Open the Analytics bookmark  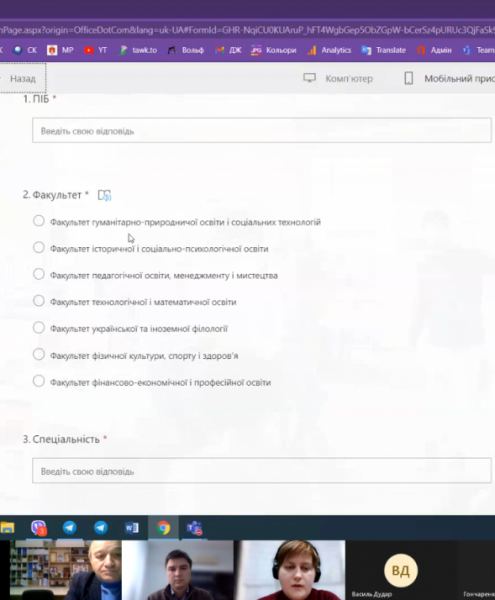[x=329, y=50]
